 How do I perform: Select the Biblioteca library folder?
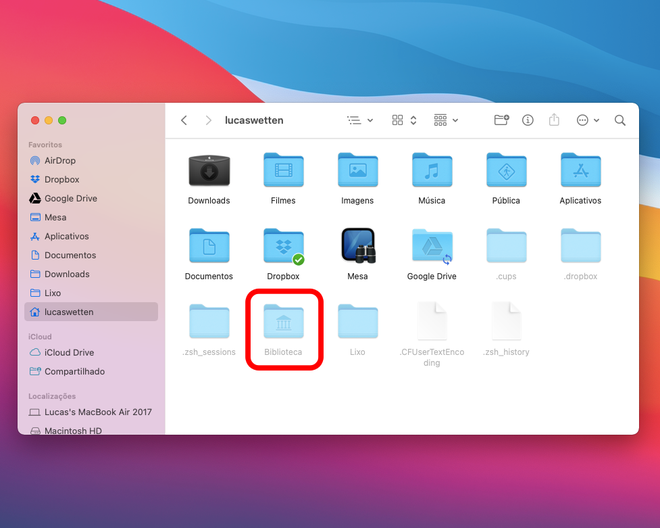pyautogui.click(x=283, y=322)
